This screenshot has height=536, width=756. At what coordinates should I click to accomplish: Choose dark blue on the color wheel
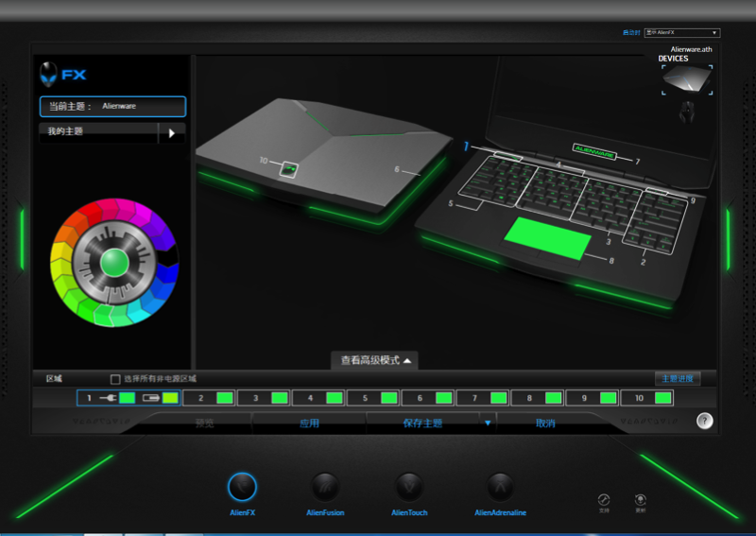[x=168, y=275]
